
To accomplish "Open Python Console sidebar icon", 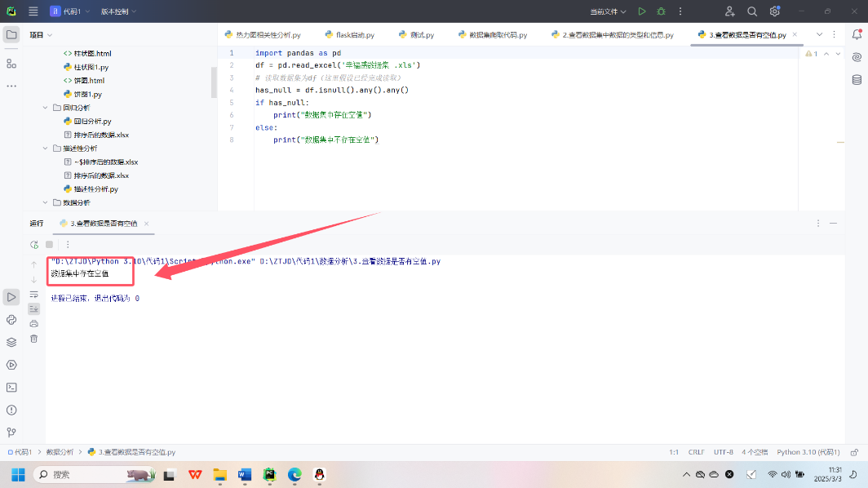I will point(11,320).
